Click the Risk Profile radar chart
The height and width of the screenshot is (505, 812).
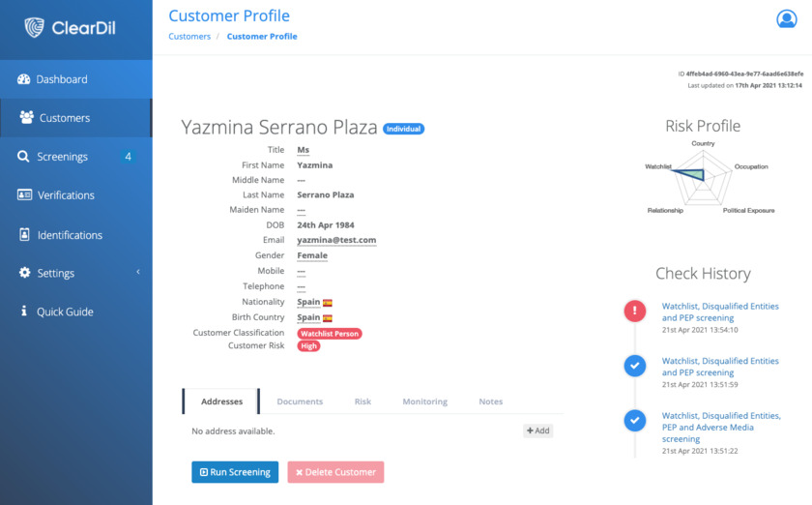point(703,174)
